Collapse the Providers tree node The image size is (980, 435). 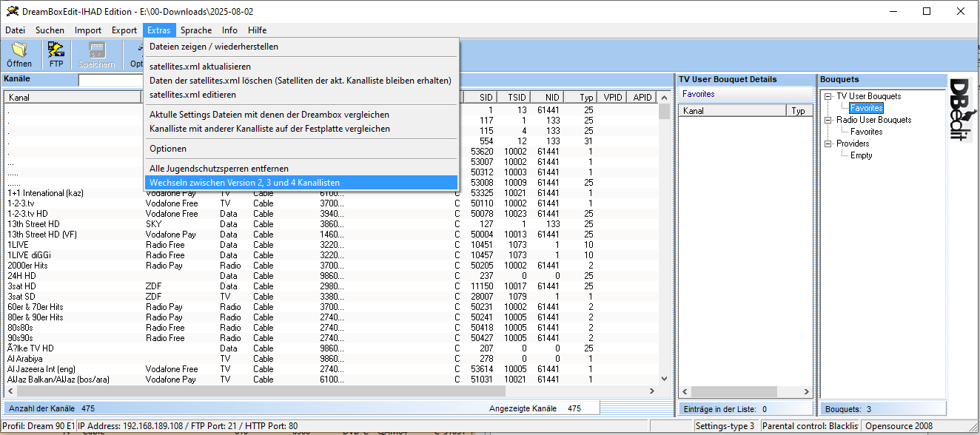(828, 144)
